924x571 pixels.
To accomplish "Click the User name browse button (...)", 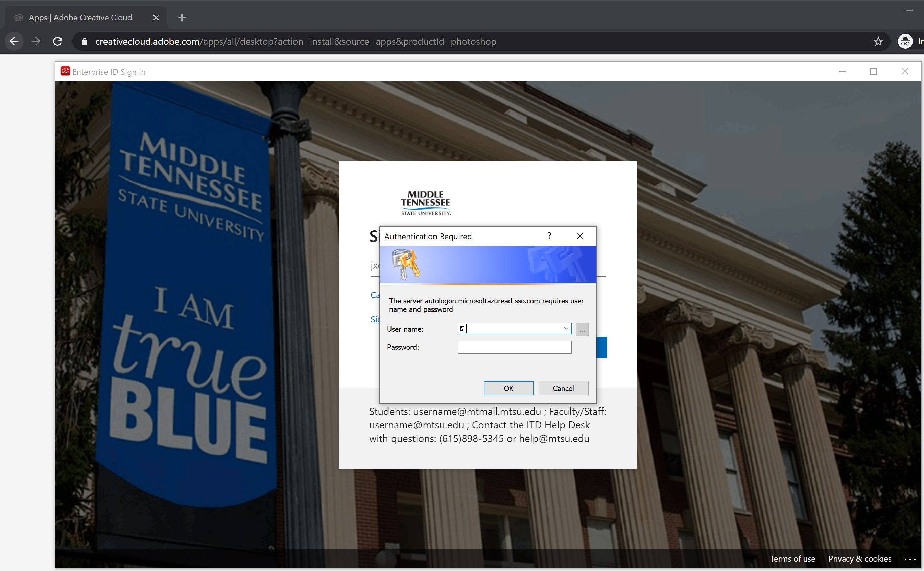I will (x=582, y=329).
